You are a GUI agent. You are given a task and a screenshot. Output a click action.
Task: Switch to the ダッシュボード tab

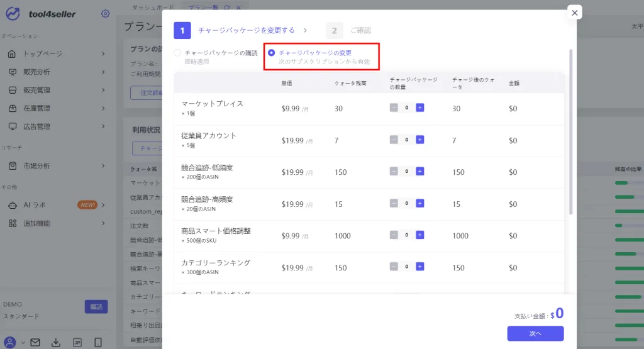pyautogui.click(x=153, y=8)
